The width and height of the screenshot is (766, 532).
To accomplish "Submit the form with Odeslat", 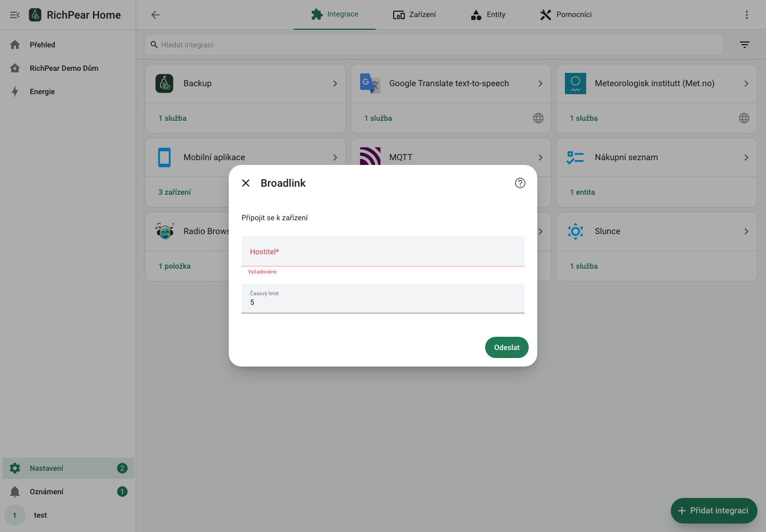I will coord(507,347).
